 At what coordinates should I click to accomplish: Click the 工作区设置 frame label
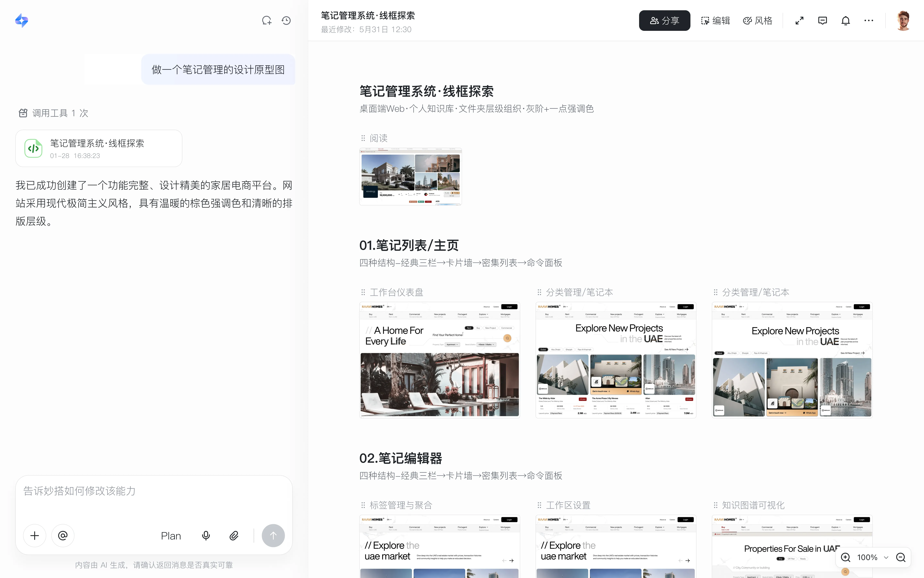point(568,505)
